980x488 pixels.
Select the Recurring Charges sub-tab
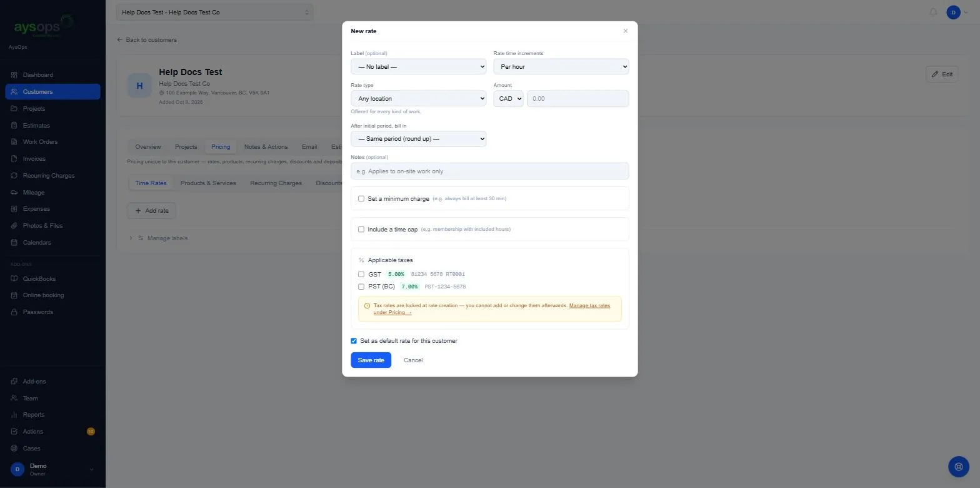276,183
